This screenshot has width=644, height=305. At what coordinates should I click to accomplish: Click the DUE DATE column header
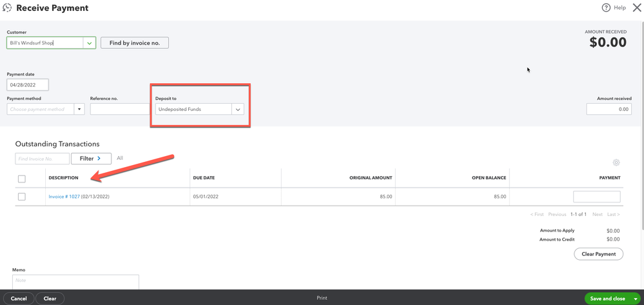pos(204,178)
